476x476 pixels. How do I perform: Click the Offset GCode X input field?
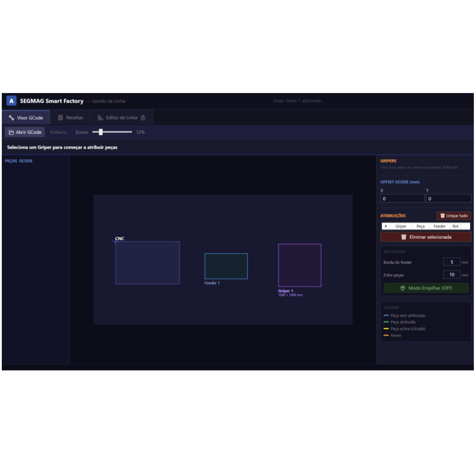(x=402, y=198)
